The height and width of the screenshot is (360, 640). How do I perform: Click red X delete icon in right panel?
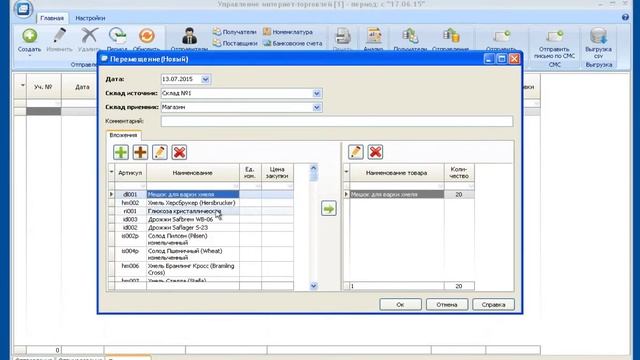click(x=375, y=152)
